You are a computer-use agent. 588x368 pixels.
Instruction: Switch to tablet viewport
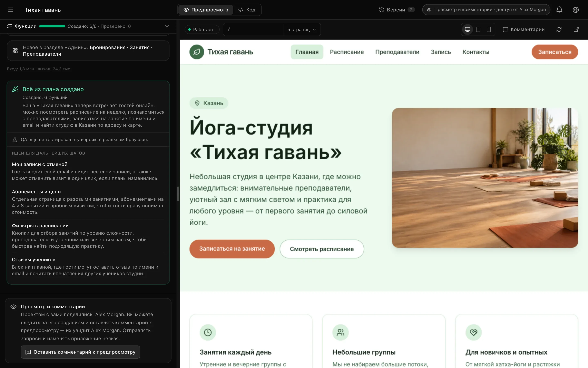[x=478, y=29]
